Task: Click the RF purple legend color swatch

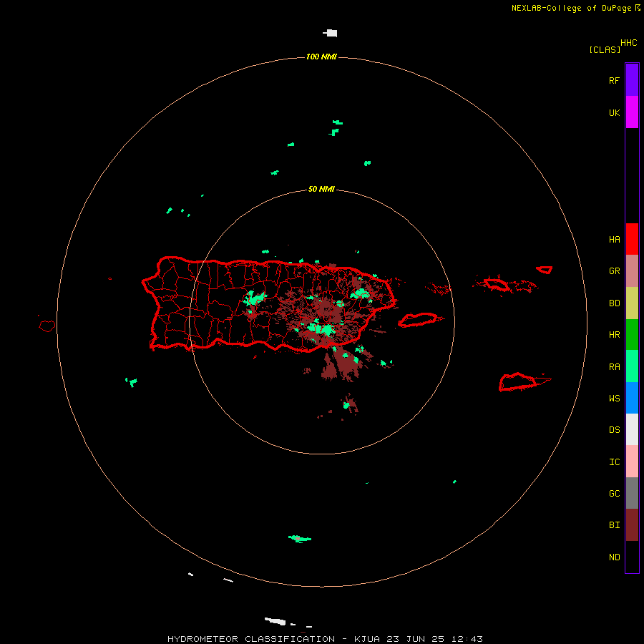Action: click(632, 80)
